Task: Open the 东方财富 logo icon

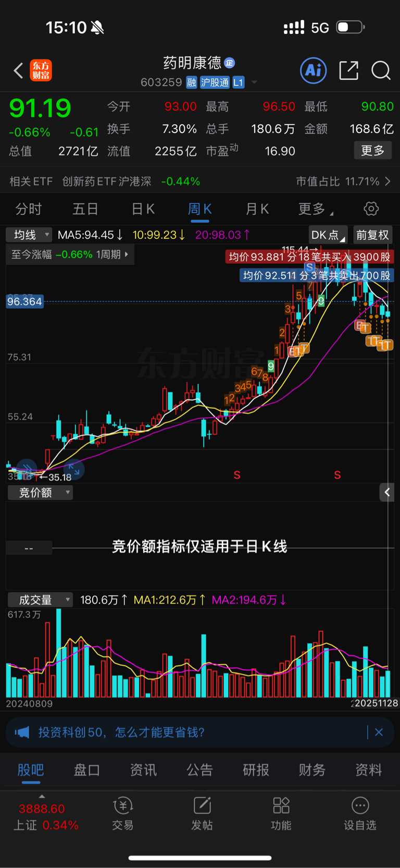Action: tap(41, 70)
